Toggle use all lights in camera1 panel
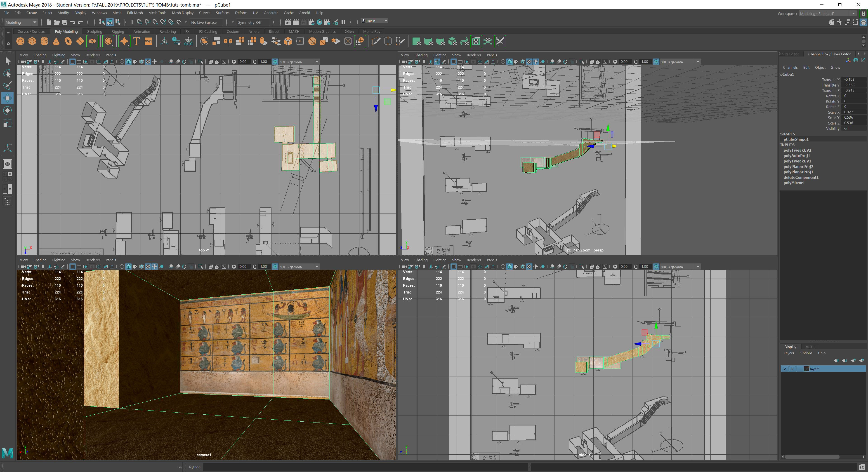The image size is (868, 472). tap(154, 266)
